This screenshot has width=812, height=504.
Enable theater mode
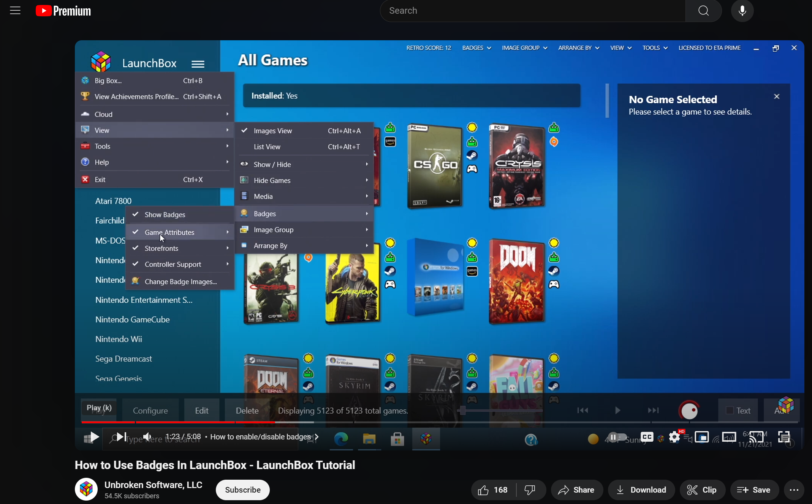click(729, 437)
